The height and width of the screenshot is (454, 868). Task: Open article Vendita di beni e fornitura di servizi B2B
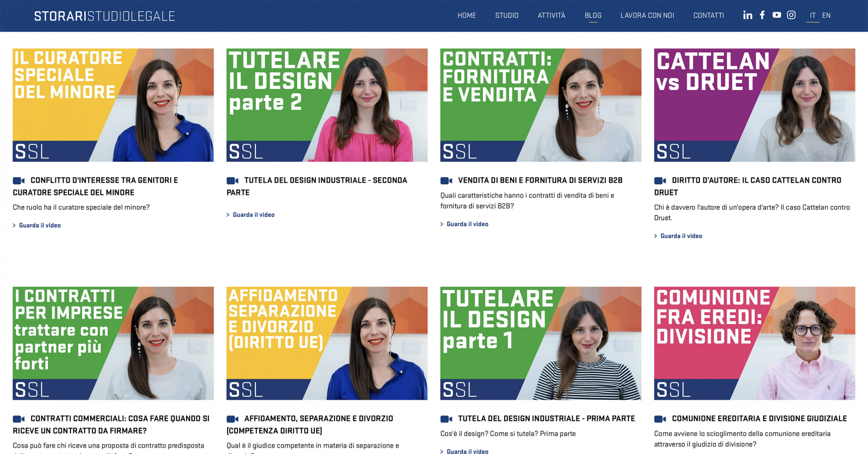(540, 180)
